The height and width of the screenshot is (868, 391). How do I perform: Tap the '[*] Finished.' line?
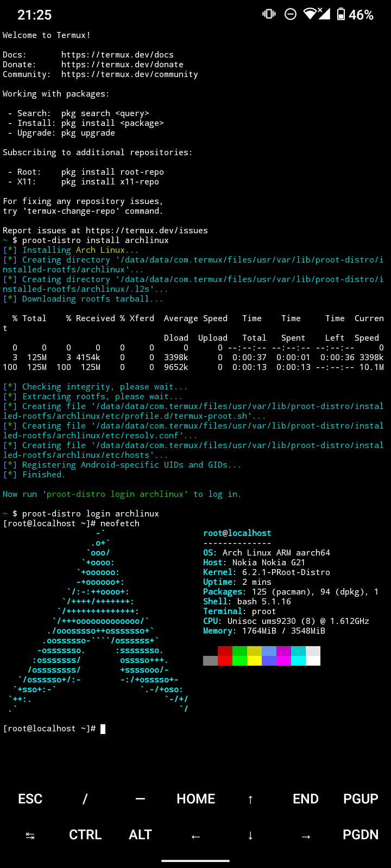point(34,475)
